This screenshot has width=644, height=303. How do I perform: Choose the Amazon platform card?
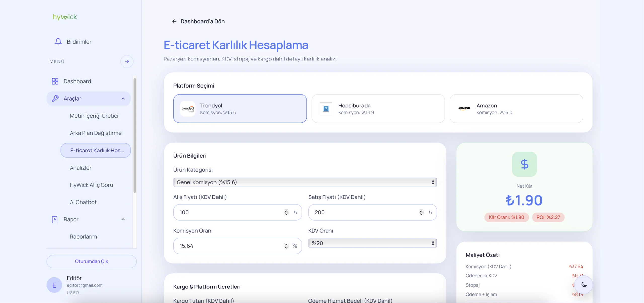pos(516,109)
